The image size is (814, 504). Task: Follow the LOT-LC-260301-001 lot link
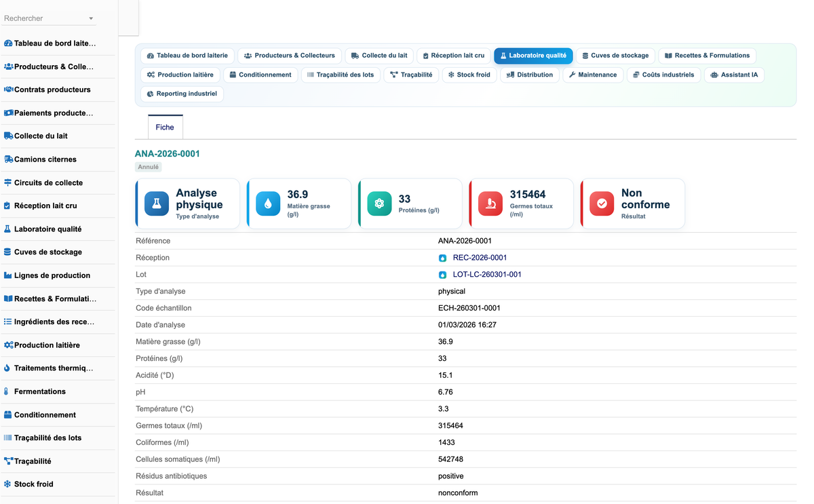[487, 275]
